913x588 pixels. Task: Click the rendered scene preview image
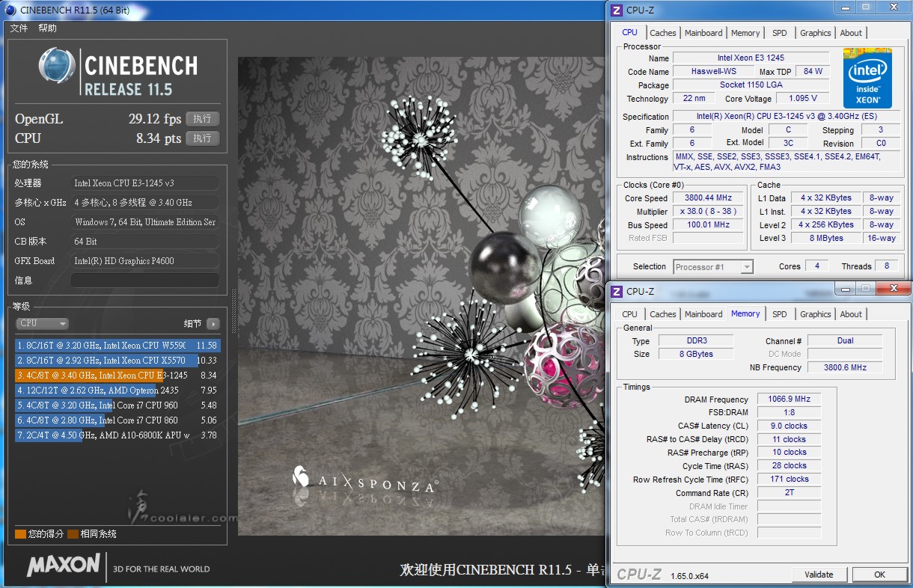(x=421, y=297)
